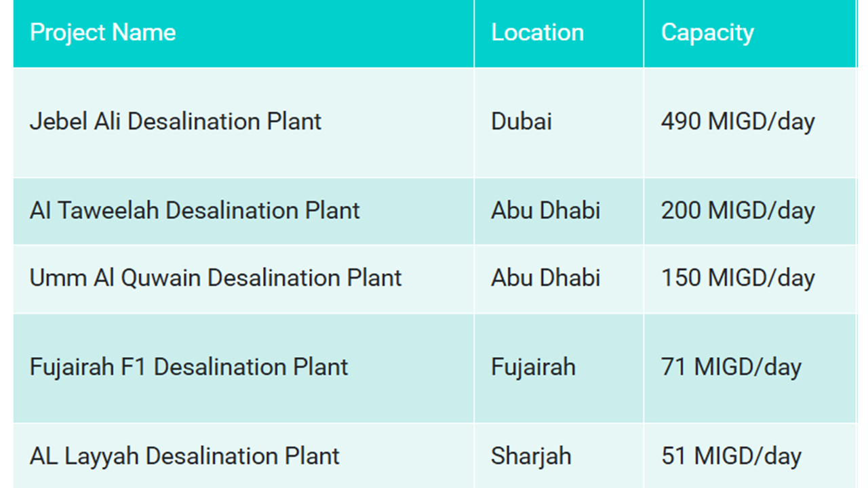Click the Al Taweelah Desalination Plant cell
This screenshot has height=488, width=868.
point(195,211)
